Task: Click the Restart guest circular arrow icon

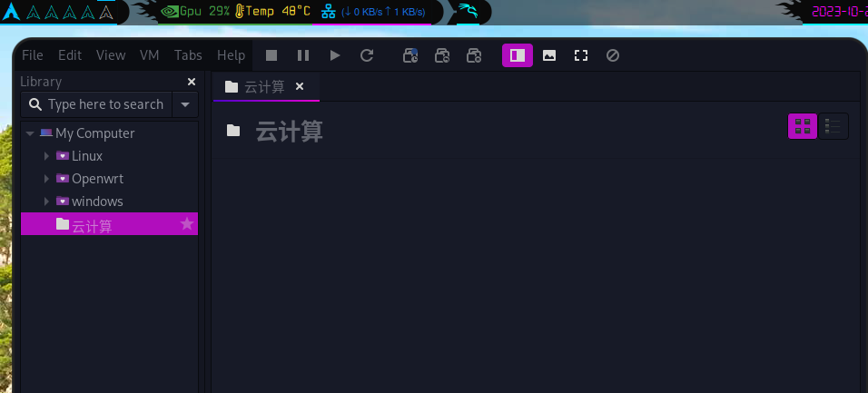Action: point(367,55)
